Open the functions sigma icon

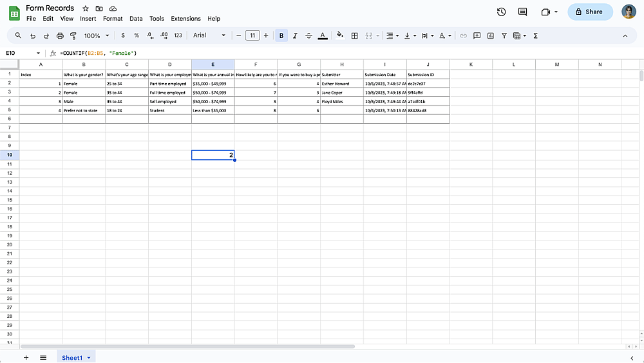[536, 35]
